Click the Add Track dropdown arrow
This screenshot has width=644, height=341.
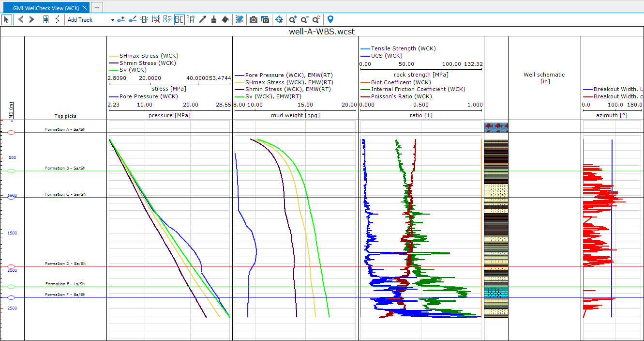pyautogui.click(x=113, y=20)
